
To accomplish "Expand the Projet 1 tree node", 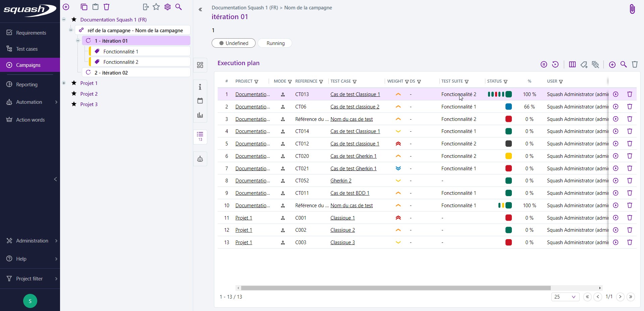I will (x=64, y=83).
